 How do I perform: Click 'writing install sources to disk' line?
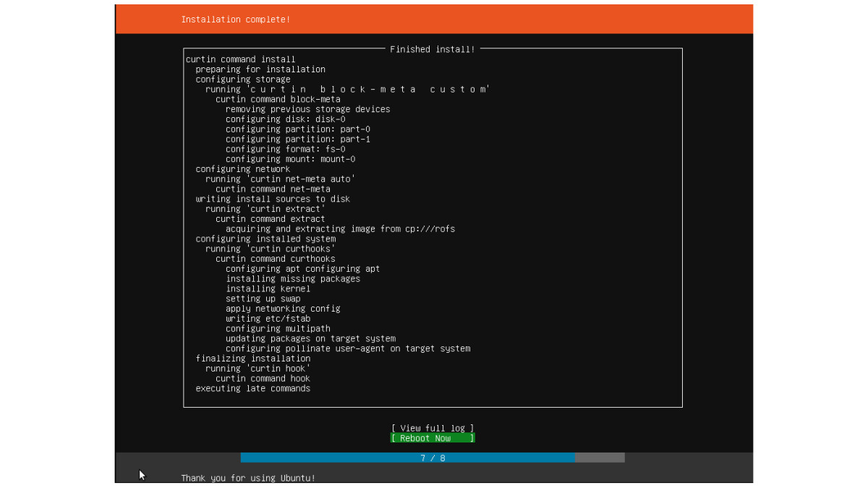tap(273, 199)
